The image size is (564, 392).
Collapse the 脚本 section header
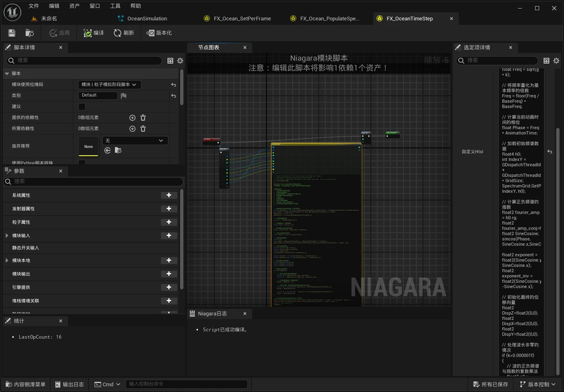click(x=7, y=74)
